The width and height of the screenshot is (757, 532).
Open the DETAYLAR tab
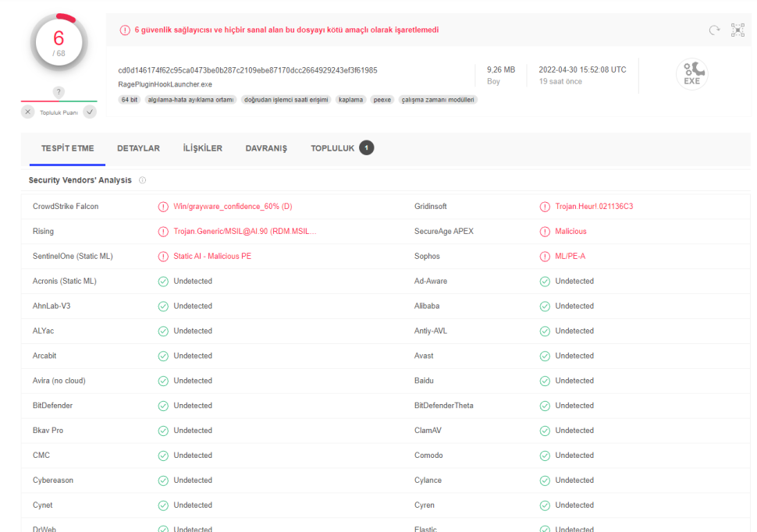tap(138, 149)
